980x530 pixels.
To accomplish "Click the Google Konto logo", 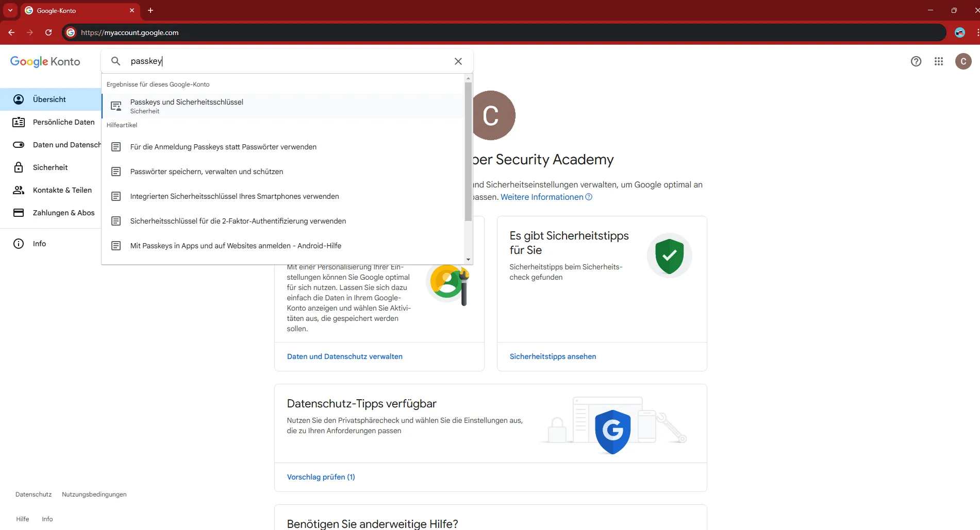I will [x=45, y=62].
